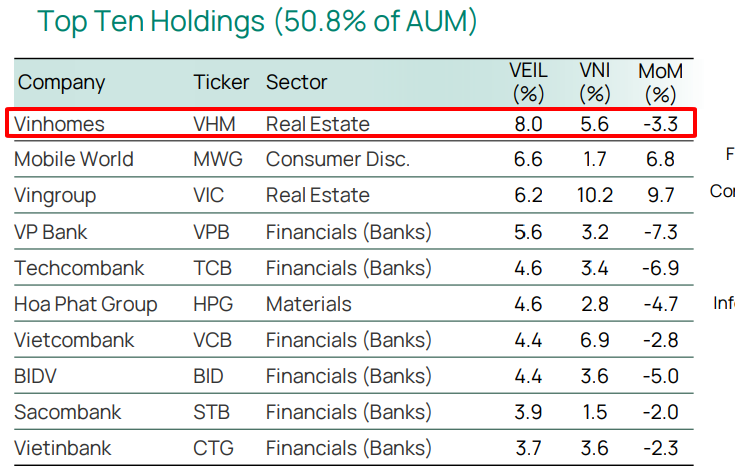The image size is (735, 476).
Task: Click the VEIL (%) column header
Action: pos(527,82)
